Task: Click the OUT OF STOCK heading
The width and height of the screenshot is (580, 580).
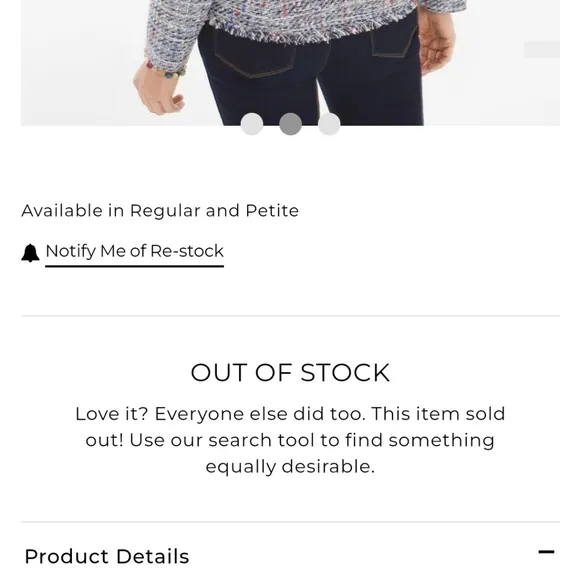Action: coord(290,372)
